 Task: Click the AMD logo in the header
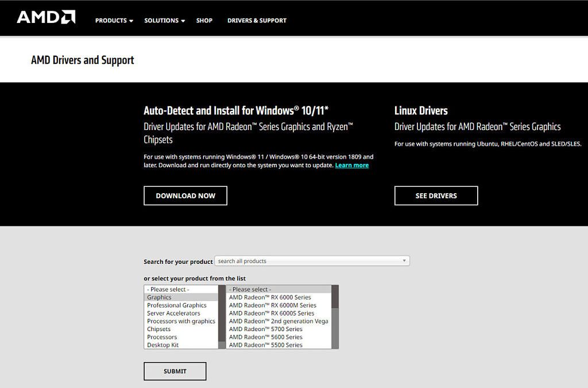[45, 17]
